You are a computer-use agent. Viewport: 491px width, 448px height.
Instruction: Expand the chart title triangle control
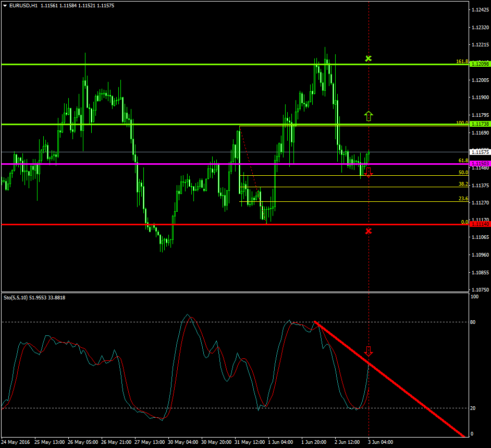point(4,6)
